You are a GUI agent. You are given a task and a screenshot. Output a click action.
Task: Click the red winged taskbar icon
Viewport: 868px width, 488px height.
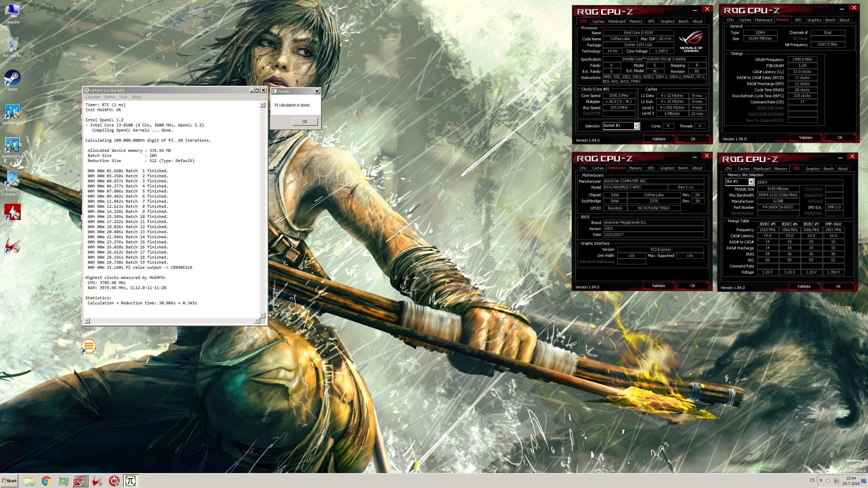click(x=98, y=481)
